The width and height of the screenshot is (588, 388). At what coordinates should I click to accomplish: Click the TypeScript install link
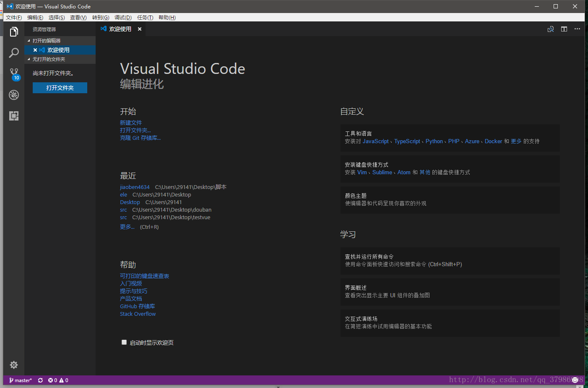point(407,141)
